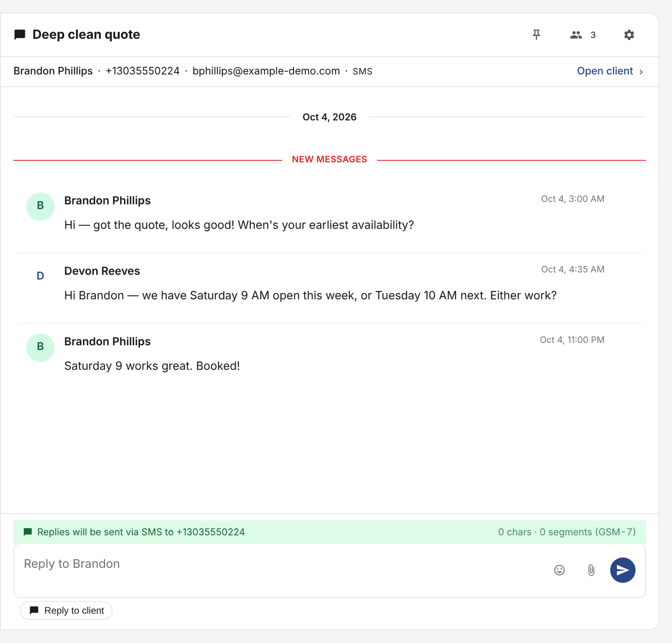View the 3 conversation participants
Screen dimensions: 672x643
coord(583,35)
